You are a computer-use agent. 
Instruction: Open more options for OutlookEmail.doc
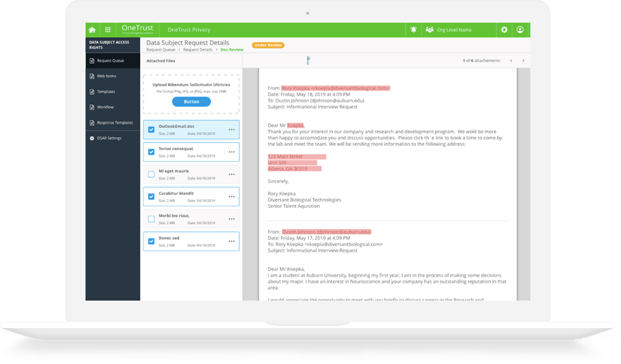(x=232, y=129)
